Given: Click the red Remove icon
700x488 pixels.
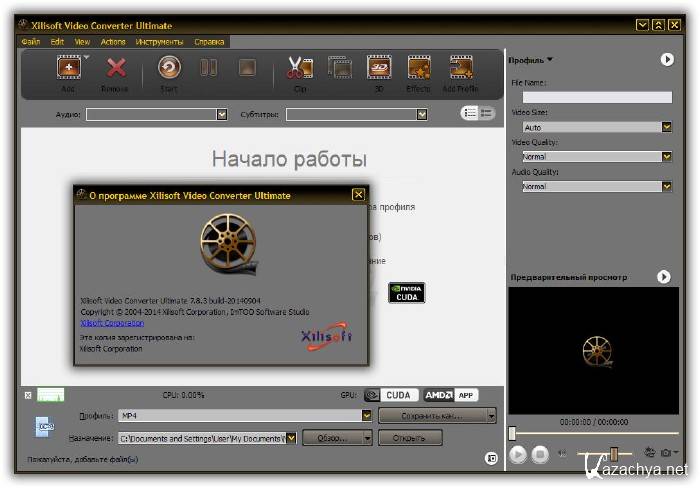Looking at the screenshot, I should pos(116,68).
